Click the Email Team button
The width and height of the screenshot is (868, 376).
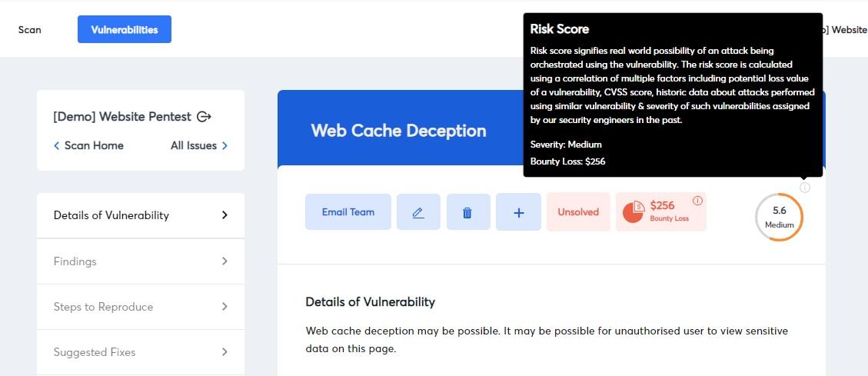pos(348,212)
